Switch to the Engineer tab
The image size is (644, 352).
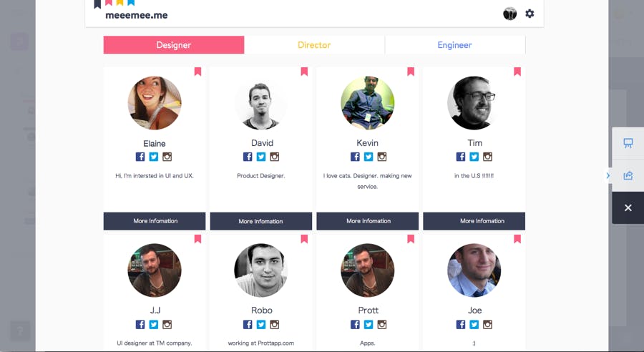point(454,45)
